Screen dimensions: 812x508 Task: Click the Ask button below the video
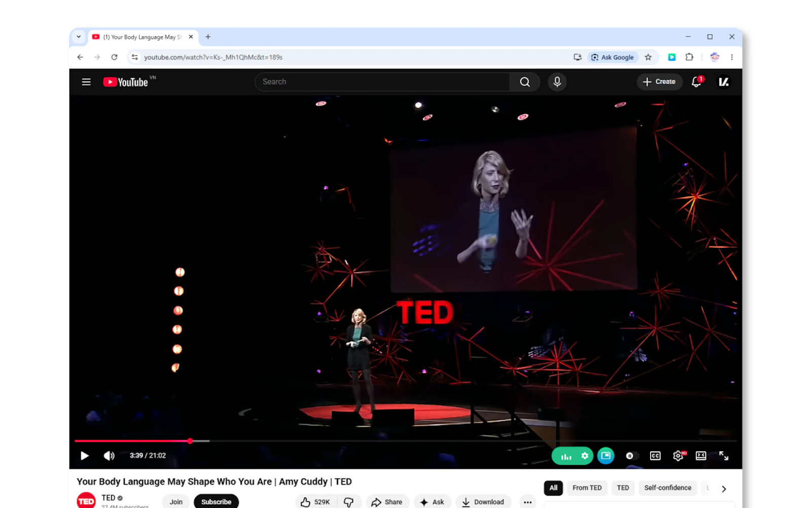point(432,502)
